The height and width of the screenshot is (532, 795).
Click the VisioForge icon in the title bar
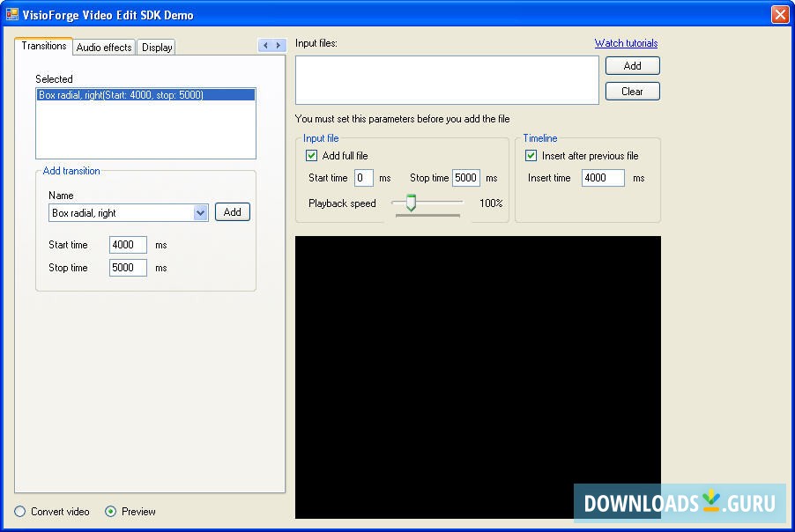pos(12,14)
